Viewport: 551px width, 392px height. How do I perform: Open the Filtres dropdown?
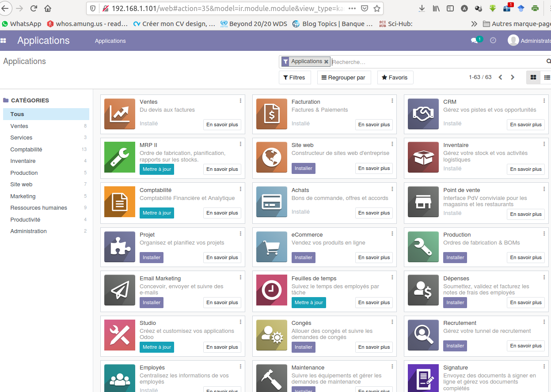pyautogui.click(x=295, y=77)
